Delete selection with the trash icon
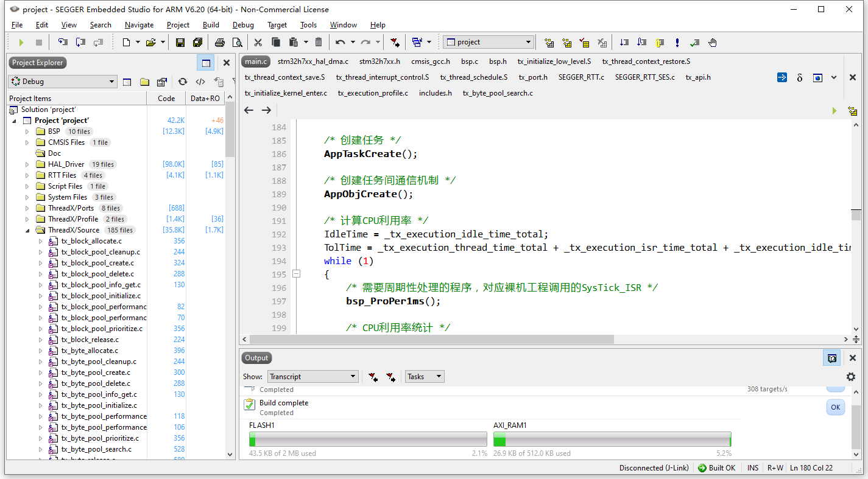The image size is (868, 479). click(x=319, y=42)
